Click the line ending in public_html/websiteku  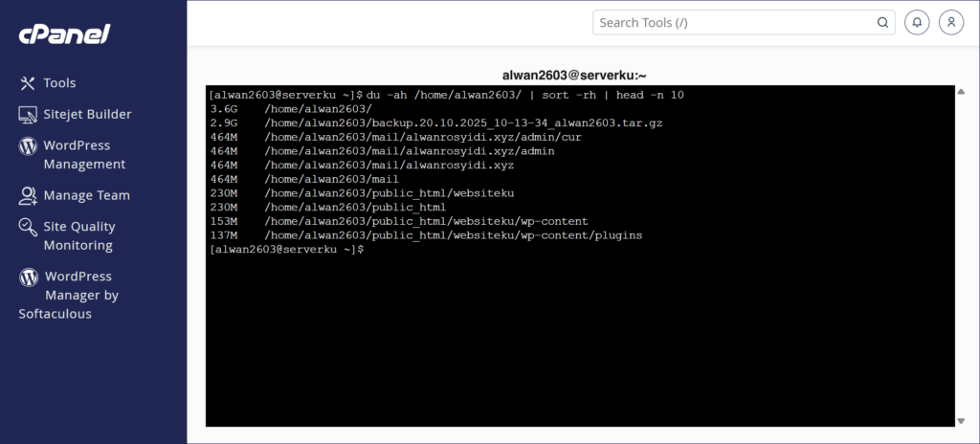click(362, 194)
